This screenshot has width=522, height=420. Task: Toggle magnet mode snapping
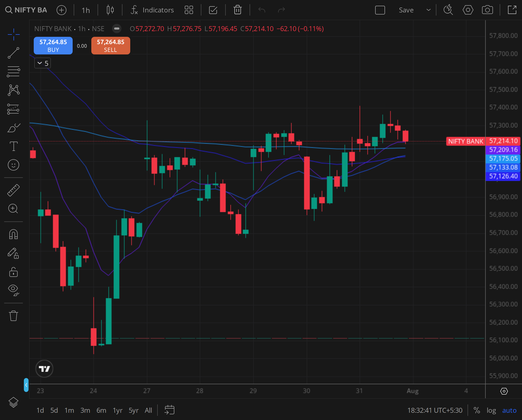click(13, 234)
